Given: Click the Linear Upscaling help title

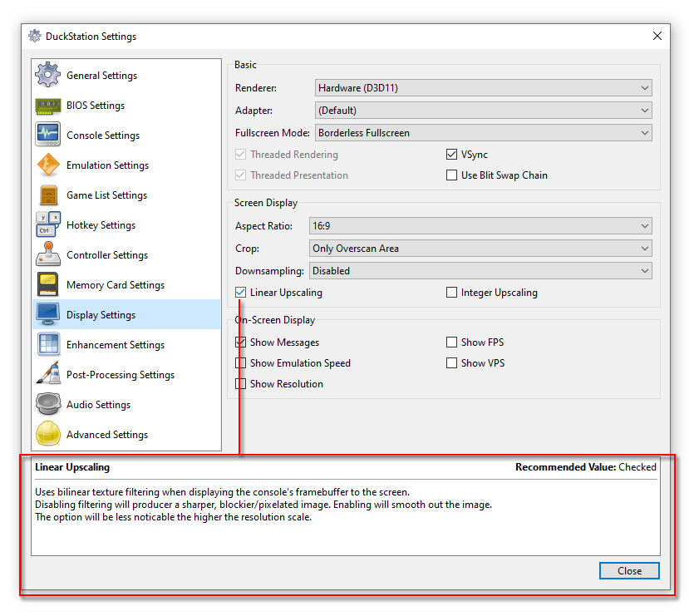Looking at the screenshot, I should 72,467.
